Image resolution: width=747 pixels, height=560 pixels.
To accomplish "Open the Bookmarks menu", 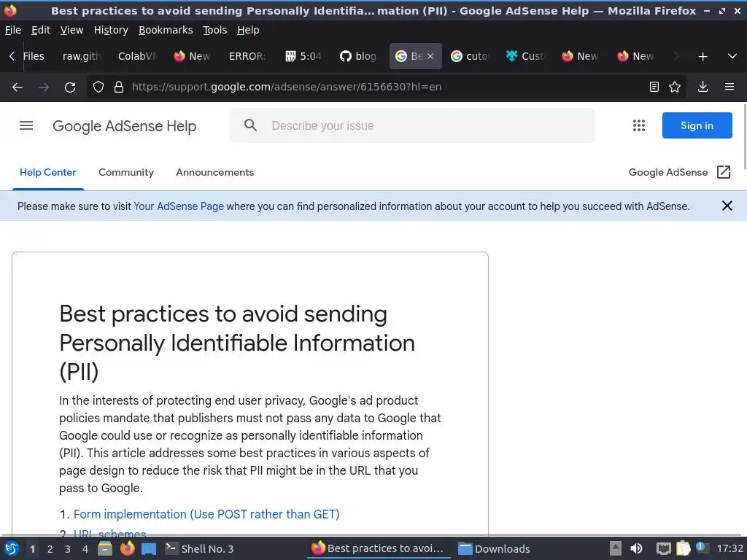I will pos(166,30).
